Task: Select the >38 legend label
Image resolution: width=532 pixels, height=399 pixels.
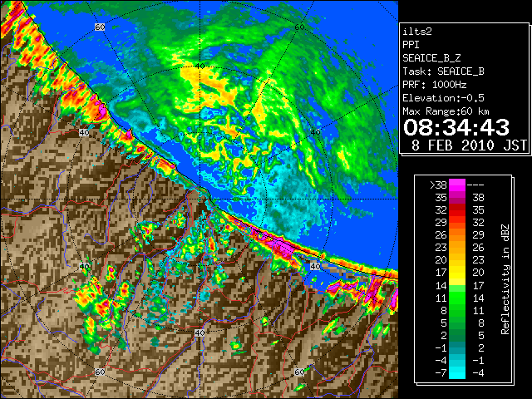Action: [x=438, y=185]
